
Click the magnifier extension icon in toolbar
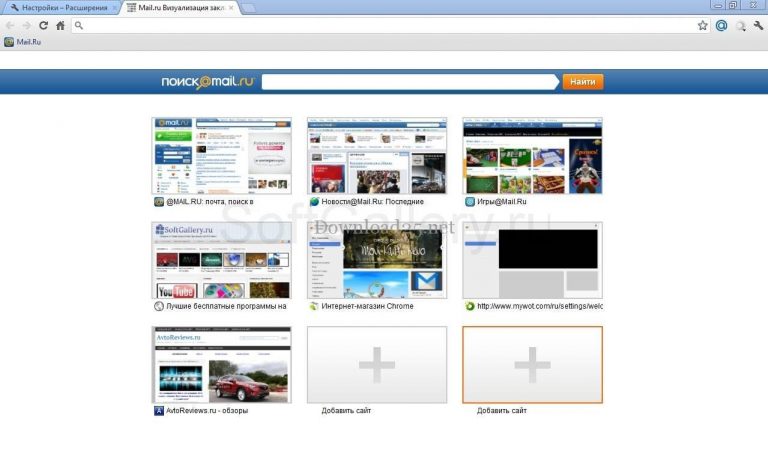pos(741,26)
